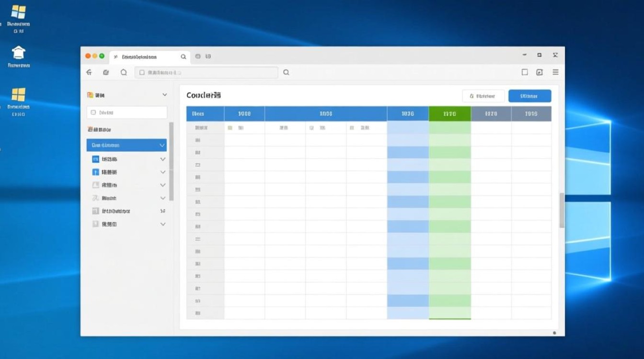Switch to the active browser tab

point(144,56)
